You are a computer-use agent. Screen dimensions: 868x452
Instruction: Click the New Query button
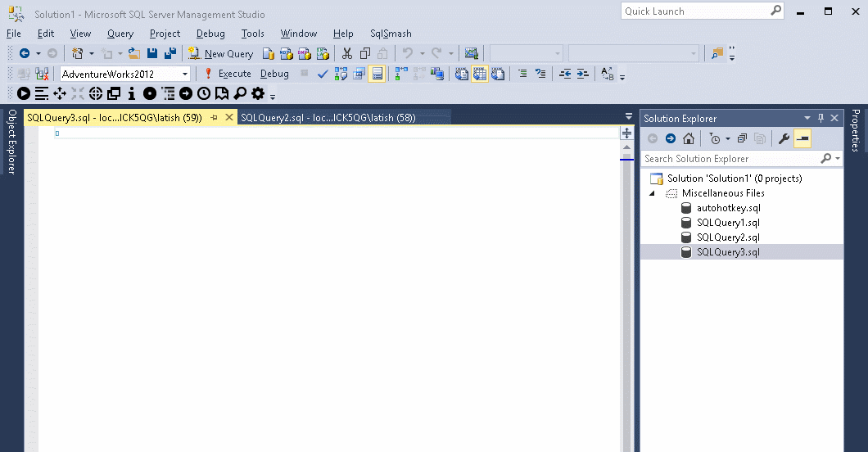(221, 54)
